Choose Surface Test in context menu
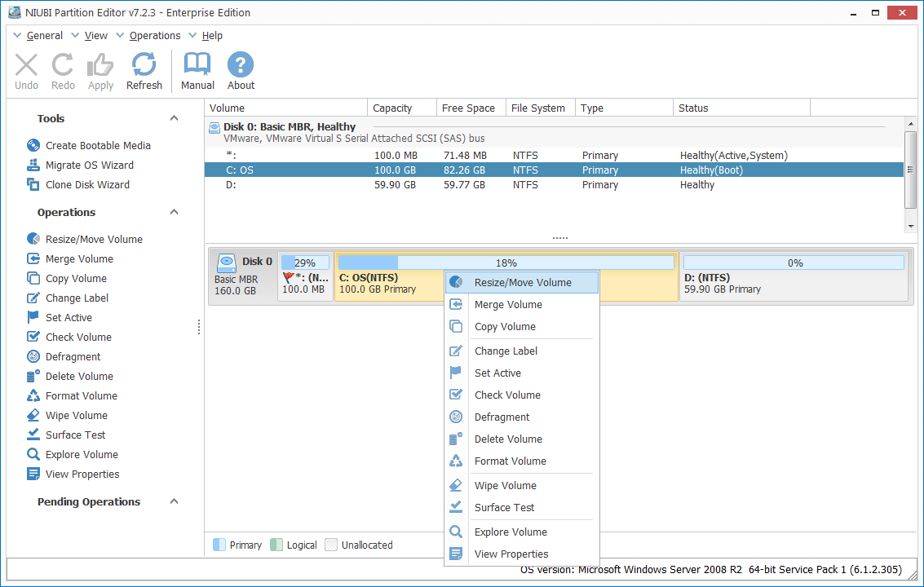Screen dimensions: 924x587 pyautogui.click(x=522, y=507)
